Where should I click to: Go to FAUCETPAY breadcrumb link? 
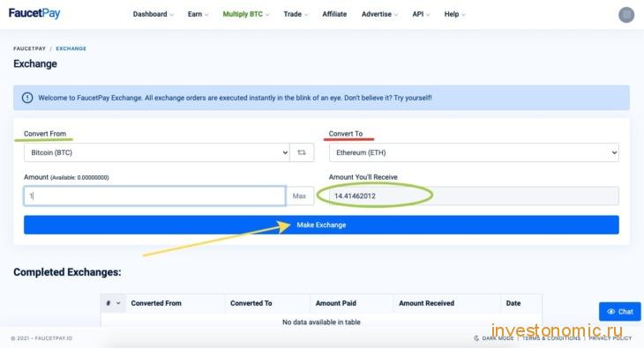tap(30, 48)
